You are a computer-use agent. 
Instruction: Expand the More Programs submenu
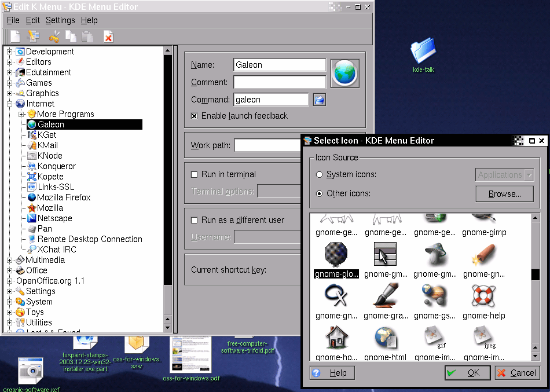21,114
